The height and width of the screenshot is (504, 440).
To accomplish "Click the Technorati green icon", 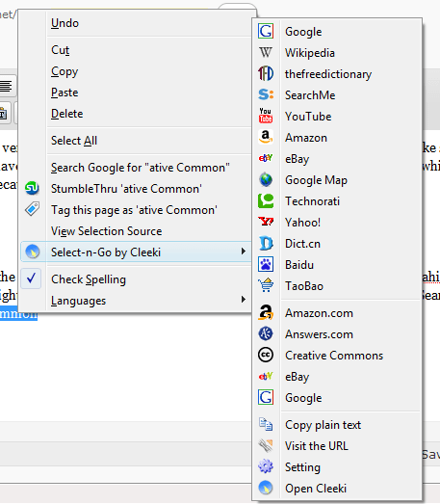I will coord(266,200).
